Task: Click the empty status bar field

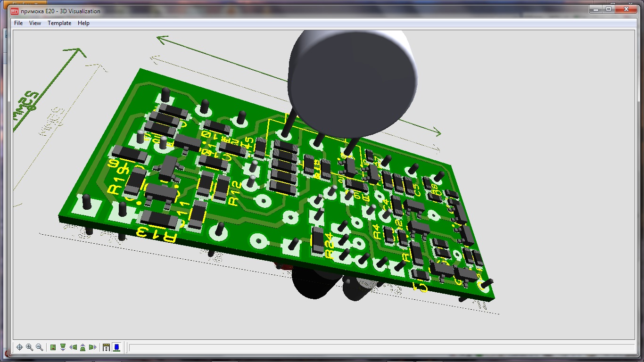Action: tap(377, 348)
